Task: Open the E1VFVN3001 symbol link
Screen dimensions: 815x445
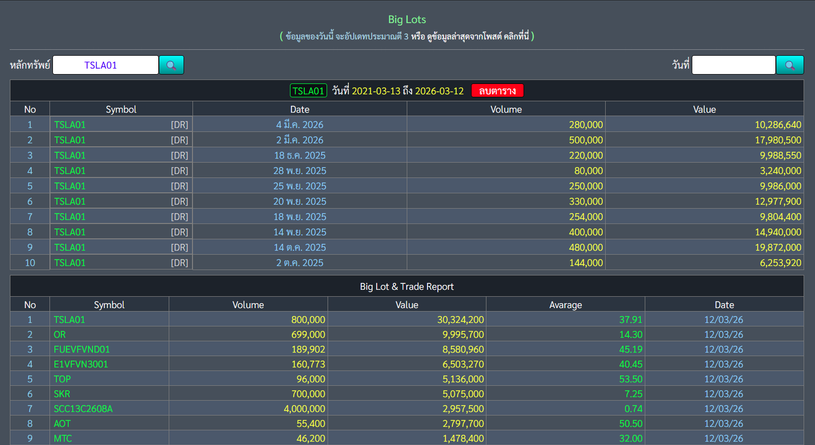Action: [80, 365]
